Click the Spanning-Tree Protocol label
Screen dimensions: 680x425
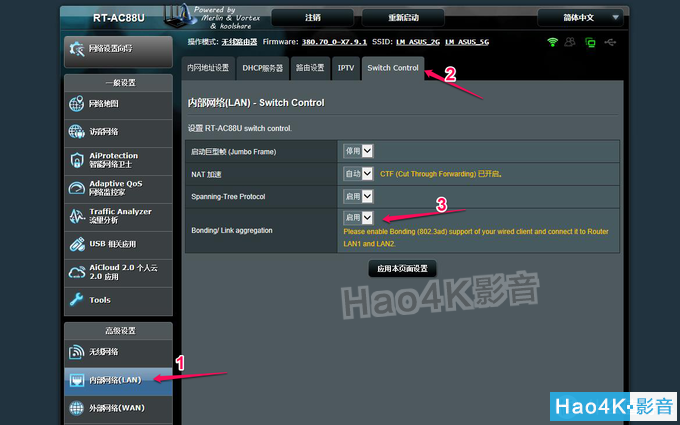click(228, 196)
